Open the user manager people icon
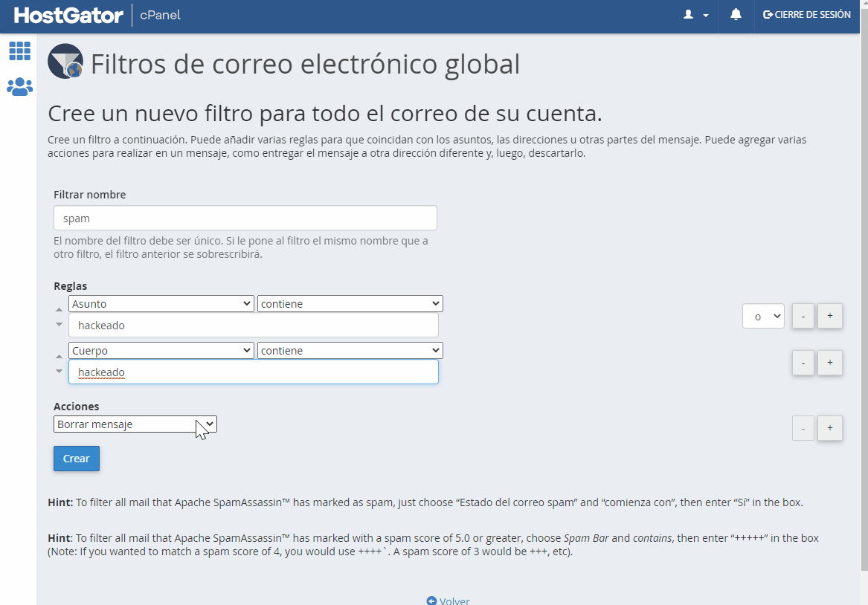The width and height of the screenshot is (868, 605). point(20,87)
